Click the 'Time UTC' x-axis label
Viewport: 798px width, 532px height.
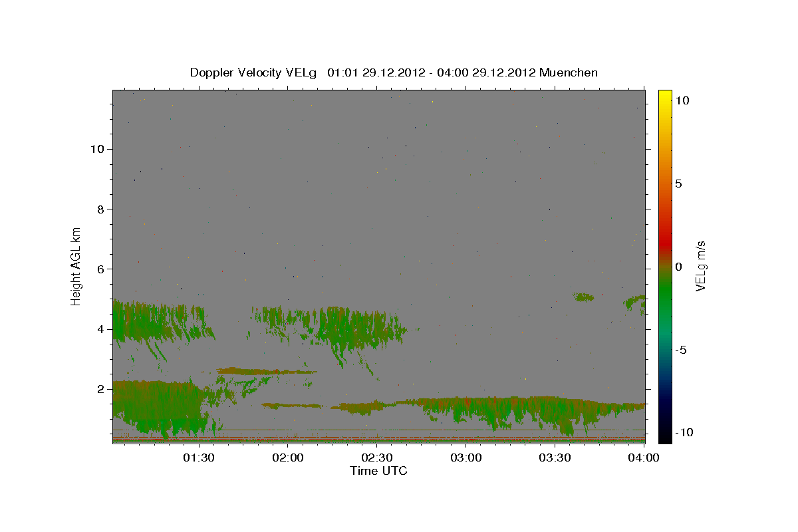(x=378, y=471)
